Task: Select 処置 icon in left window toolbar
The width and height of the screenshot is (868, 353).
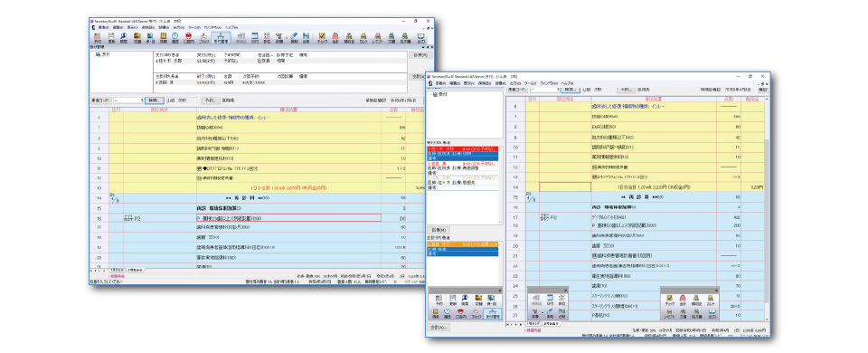Action: pyautogui.click(x=279, y=37)
